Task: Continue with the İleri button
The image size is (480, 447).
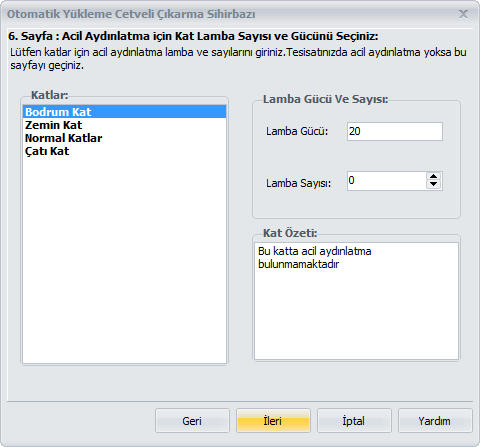Action: click(x=273, y=421)
